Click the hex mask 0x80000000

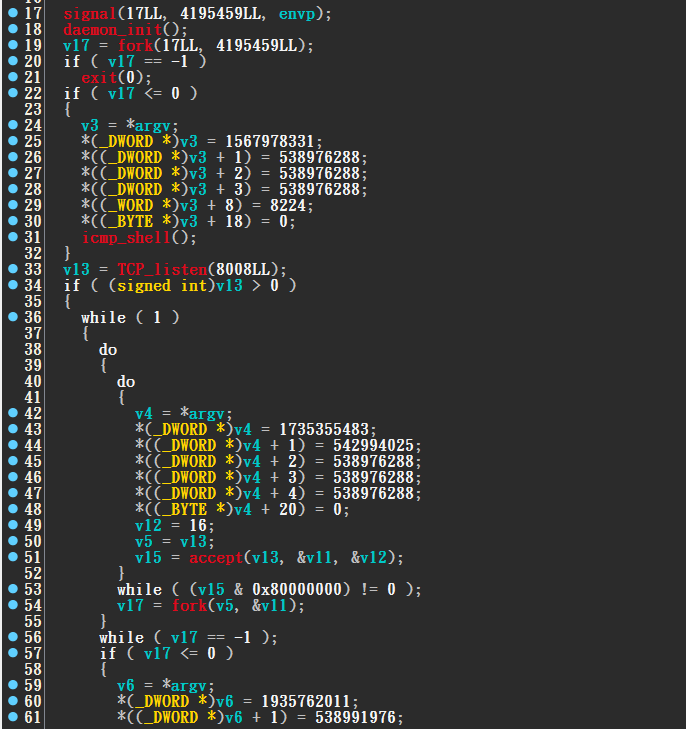297,590
